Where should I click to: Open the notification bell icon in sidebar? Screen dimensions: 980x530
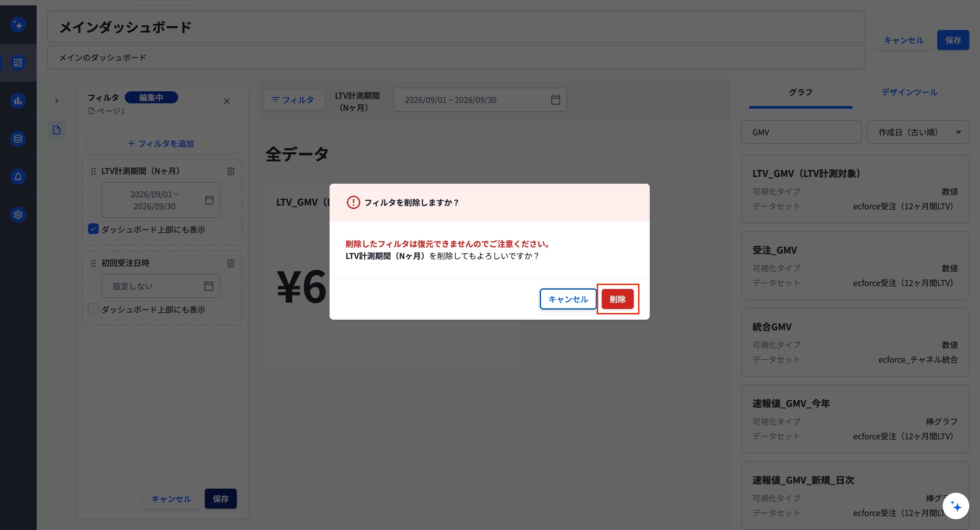18,177
